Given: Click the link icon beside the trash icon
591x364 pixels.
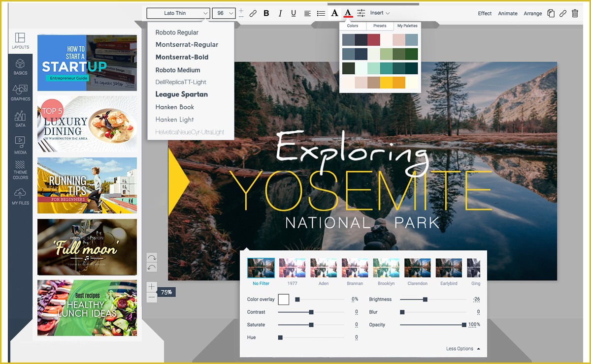Looking at the screenshot, I should 563,13.
